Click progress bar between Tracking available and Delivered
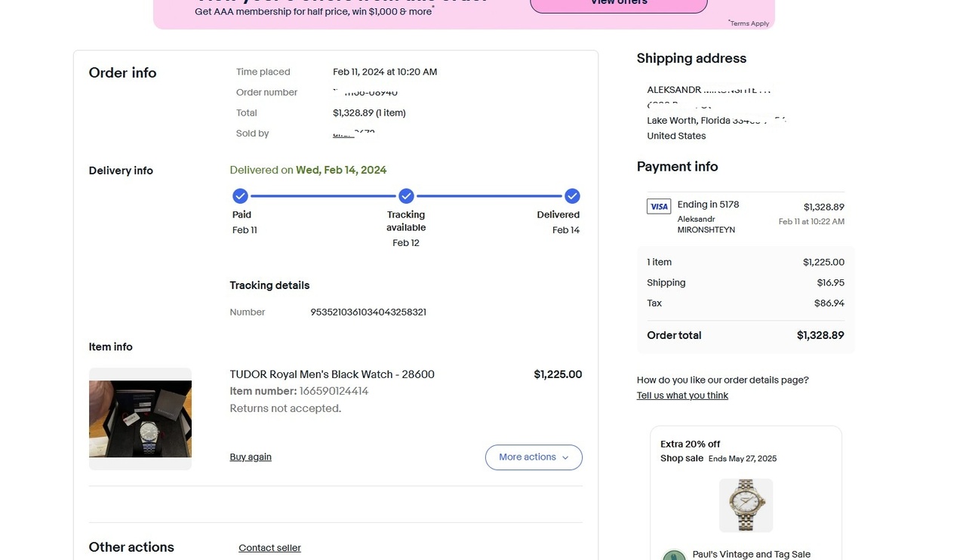The image size is (966, 560). [489, 196]
